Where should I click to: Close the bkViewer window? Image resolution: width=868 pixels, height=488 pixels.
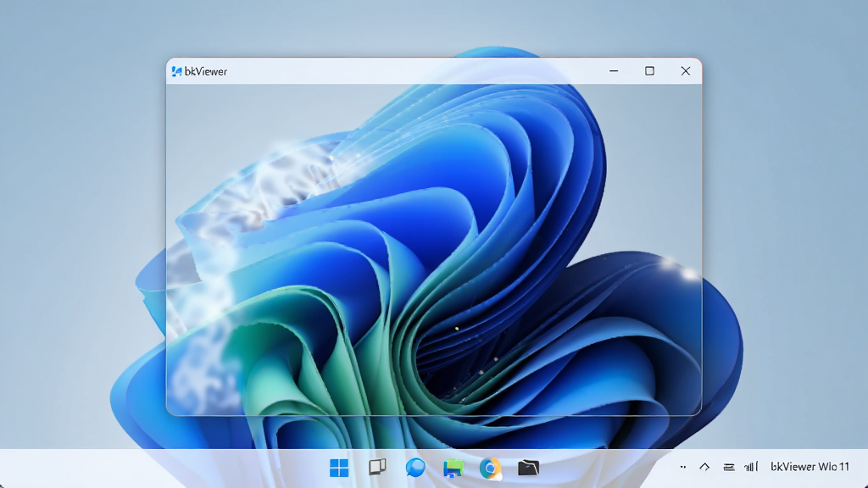pos(685,71)
